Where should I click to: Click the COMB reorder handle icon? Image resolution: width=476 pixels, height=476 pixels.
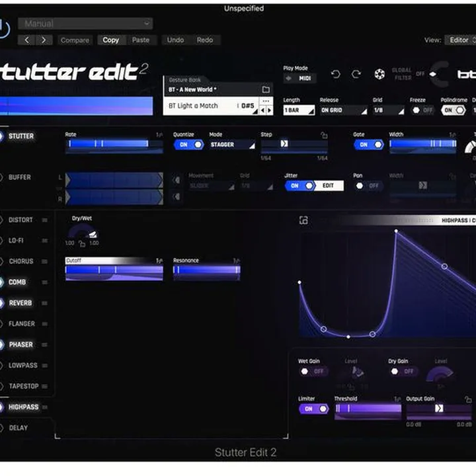[x=45, y=282]
